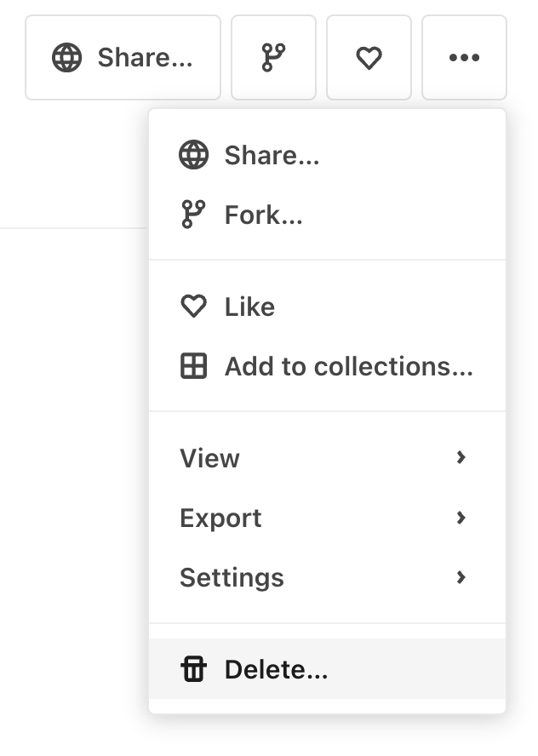Toggle Like from the dropdown menu
Screen dimensions: 538x756
point(249,306)
